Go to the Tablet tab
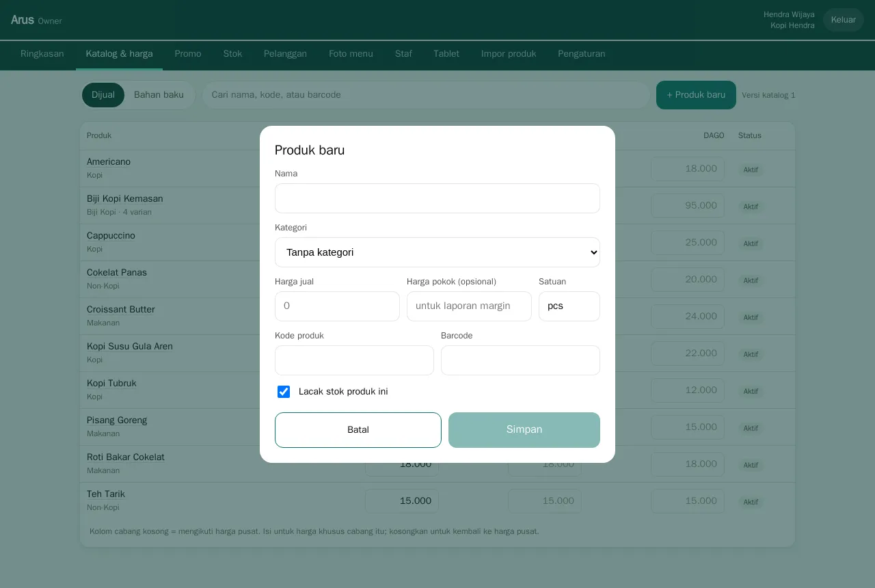875x588 pixels. [x=446, y=54]
